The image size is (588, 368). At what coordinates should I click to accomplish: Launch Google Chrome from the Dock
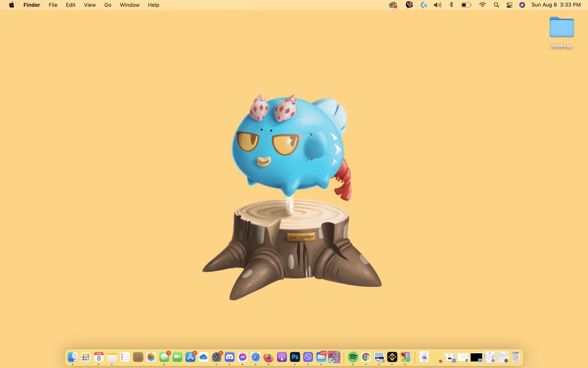point(366,357)
